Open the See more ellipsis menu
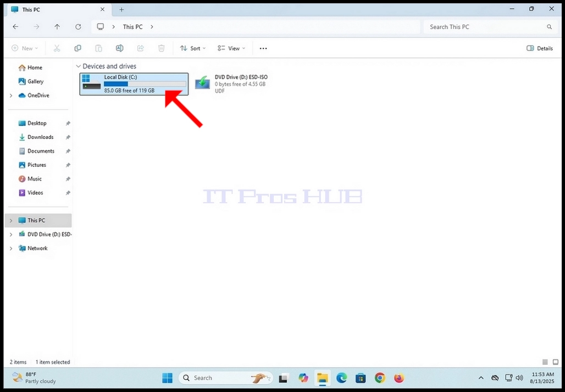Image resolution: width=565 pixels, height=392 pixels. (263, 48)
